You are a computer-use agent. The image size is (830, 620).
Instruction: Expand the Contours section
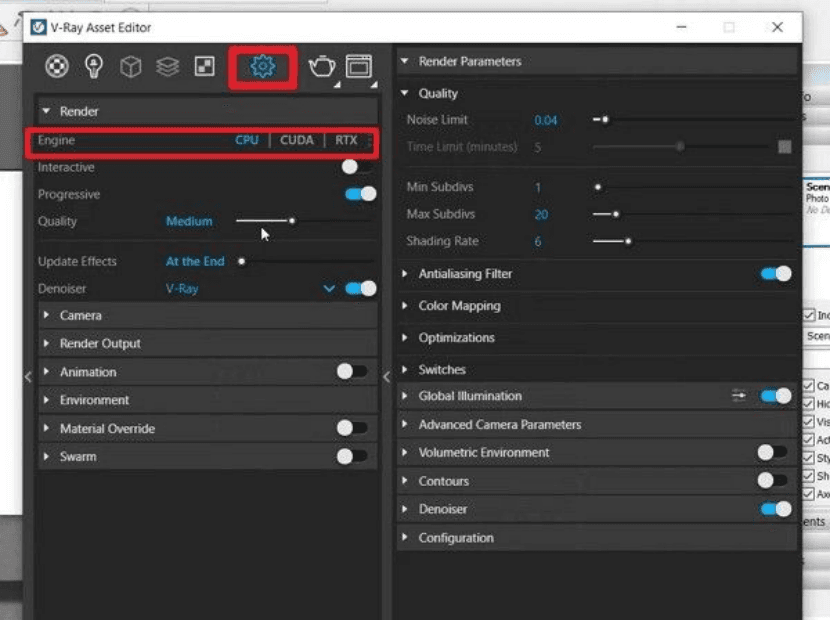405,481
